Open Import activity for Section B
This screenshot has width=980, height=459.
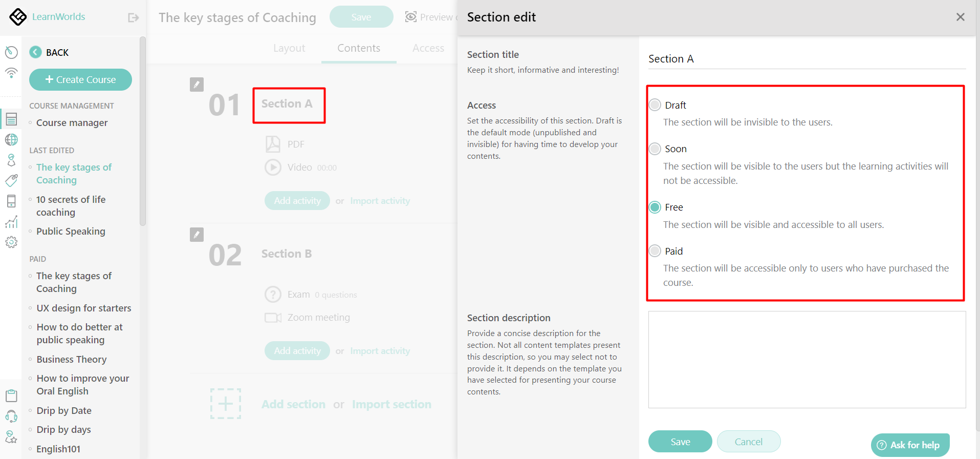(380, 350)
